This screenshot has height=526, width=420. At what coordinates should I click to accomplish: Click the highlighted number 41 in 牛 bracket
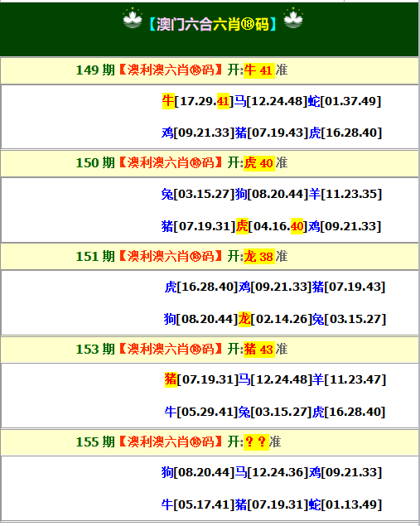point(223,101)
